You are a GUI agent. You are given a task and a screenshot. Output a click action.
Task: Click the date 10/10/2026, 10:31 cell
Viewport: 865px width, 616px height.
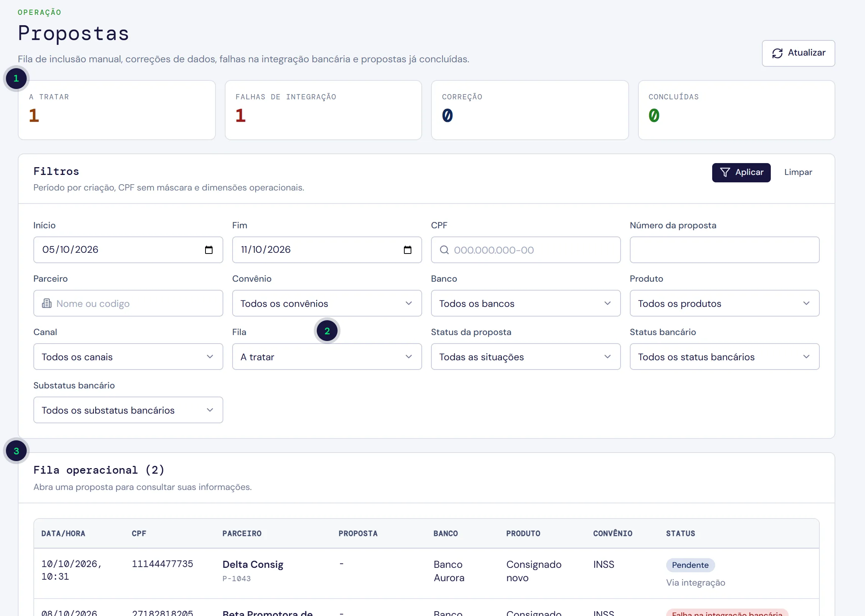(71, 570)
